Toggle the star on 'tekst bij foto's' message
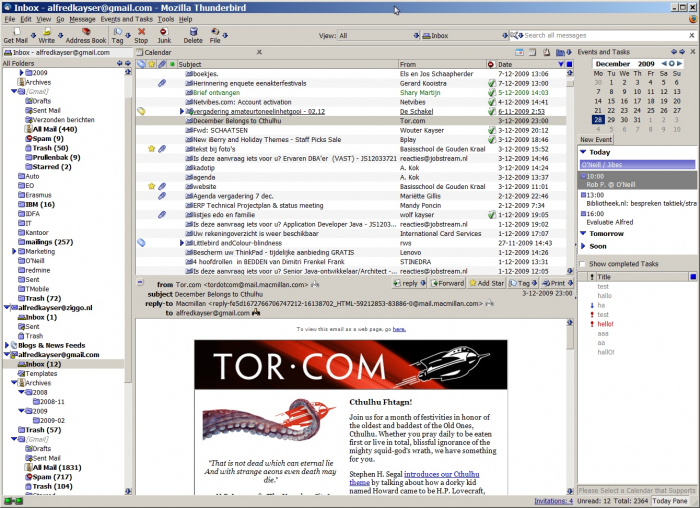Screen dimensions: 700x508 [152, 149]
